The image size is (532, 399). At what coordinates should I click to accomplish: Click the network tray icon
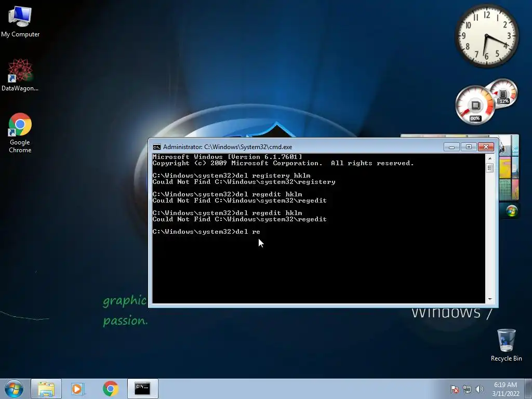click(467, 389)
